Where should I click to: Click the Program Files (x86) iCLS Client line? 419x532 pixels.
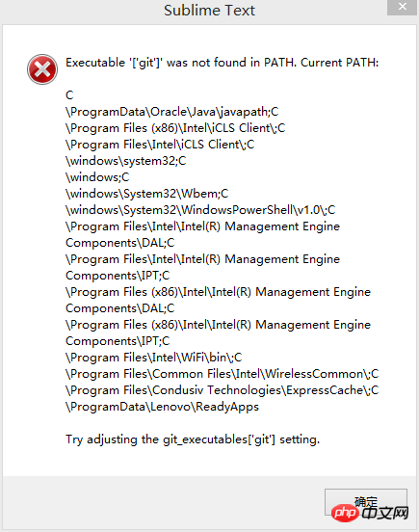[x=175, y=128]
